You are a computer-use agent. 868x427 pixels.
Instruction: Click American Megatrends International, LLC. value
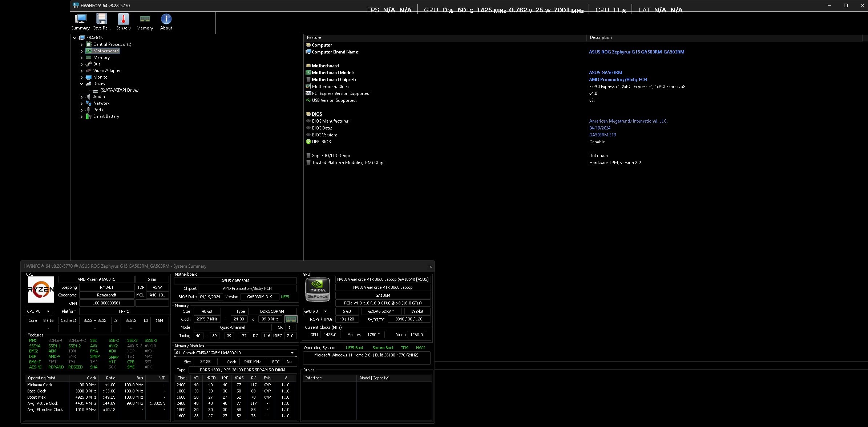coord(628,121)
